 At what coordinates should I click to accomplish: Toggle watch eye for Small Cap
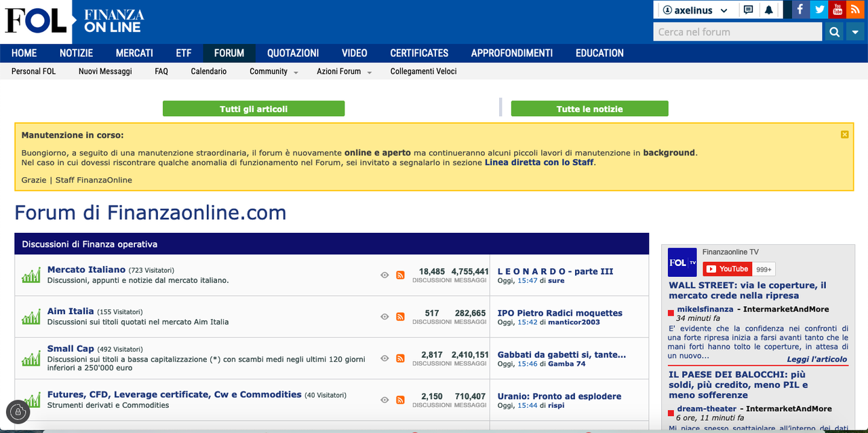pyautogui.click(x=384, y=358)
